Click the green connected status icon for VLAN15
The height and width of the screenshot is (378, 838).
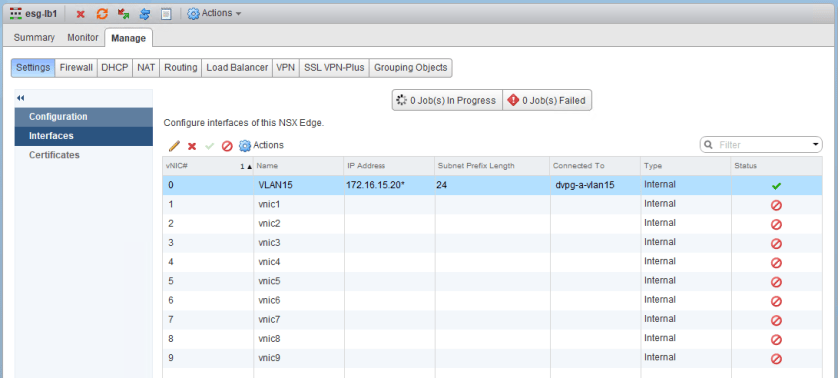tap(777, 186)
